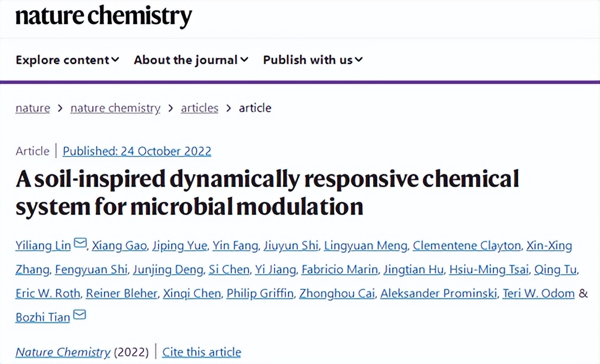Screen dimensions: 600x364
Task: Click the article title heading
Action: [268, 192]
